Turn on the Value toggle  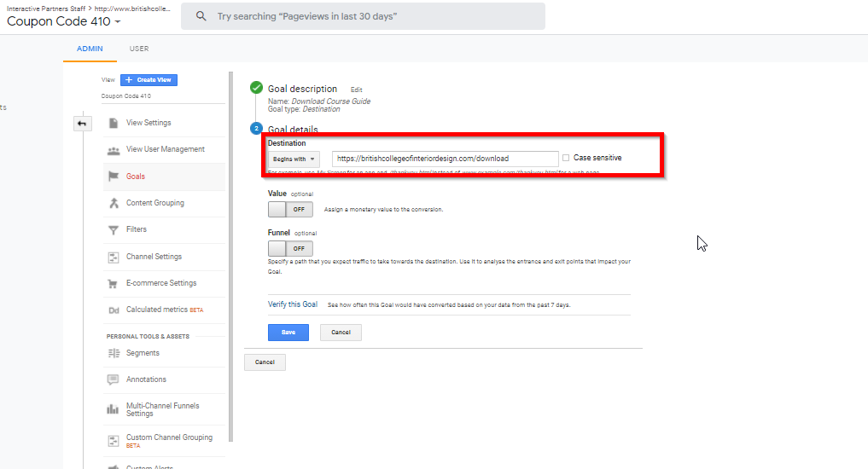[290, 210]
